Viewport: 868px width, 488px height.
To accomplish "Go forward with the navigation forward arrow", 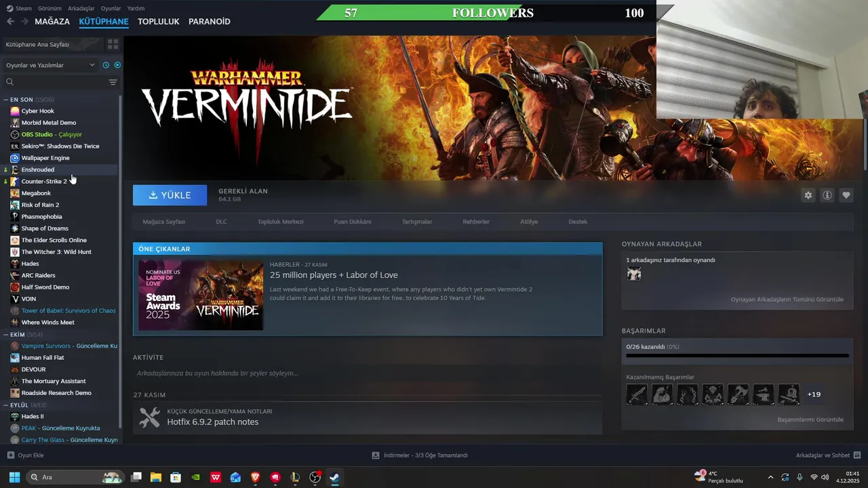I will tap(24, 22).
